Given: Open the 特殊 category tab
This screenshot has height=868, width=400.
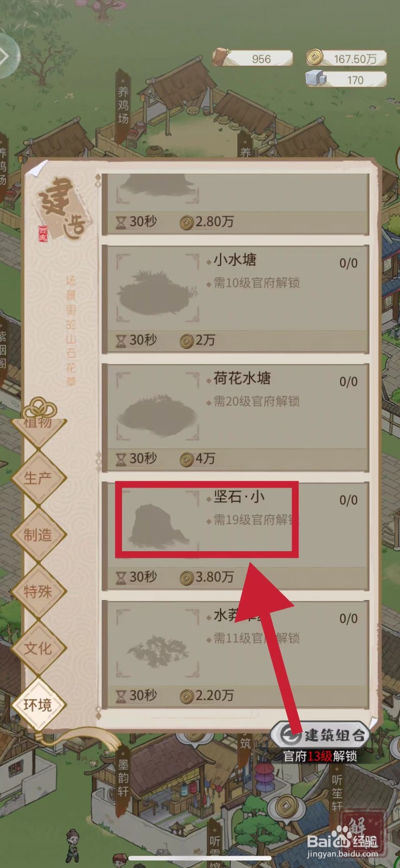Looking at the screenshot, I should point(38,591).
